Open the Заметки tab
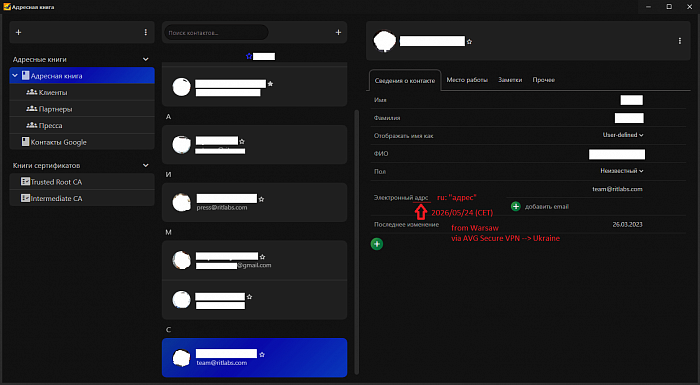Screen dimensions: 700x385 point(510,80)
